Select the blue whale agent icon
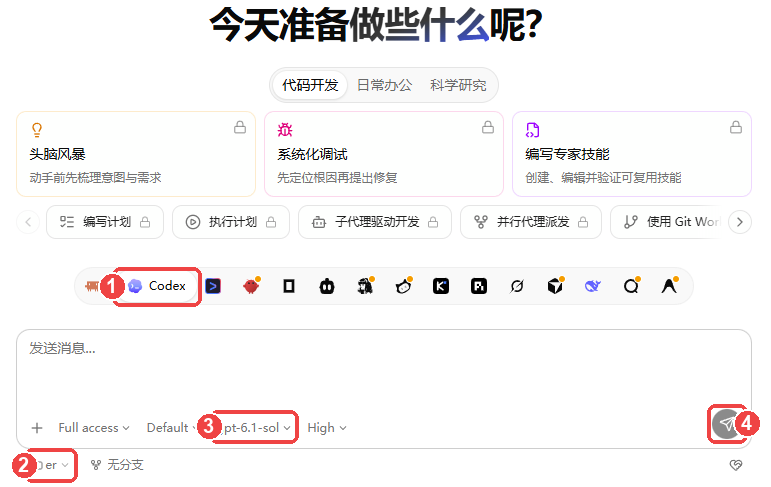Image resolution: width=771 pixels, height=487 pixels. pos(593,286)
